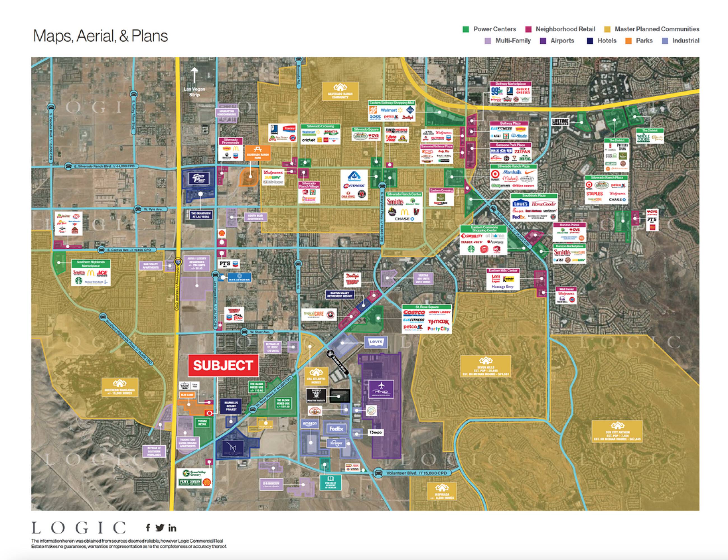Click the St. Rose Square Costco logo
Screen dimensions: 728x560
[x=414, y=313]
